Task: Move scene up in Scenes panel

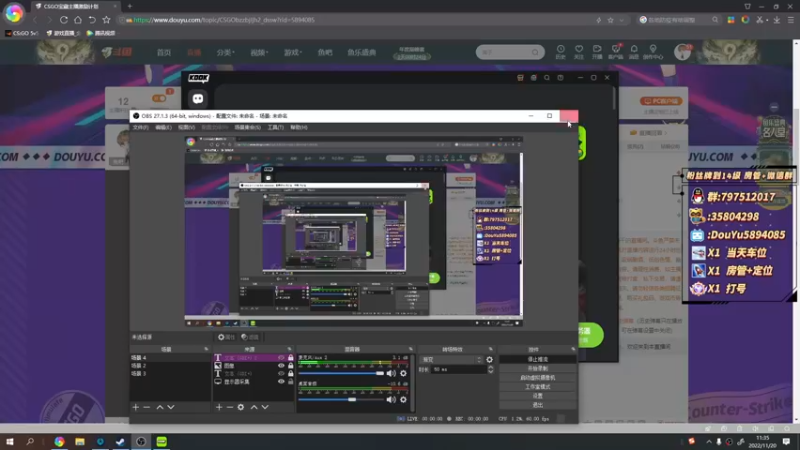Action: point(160,407)
